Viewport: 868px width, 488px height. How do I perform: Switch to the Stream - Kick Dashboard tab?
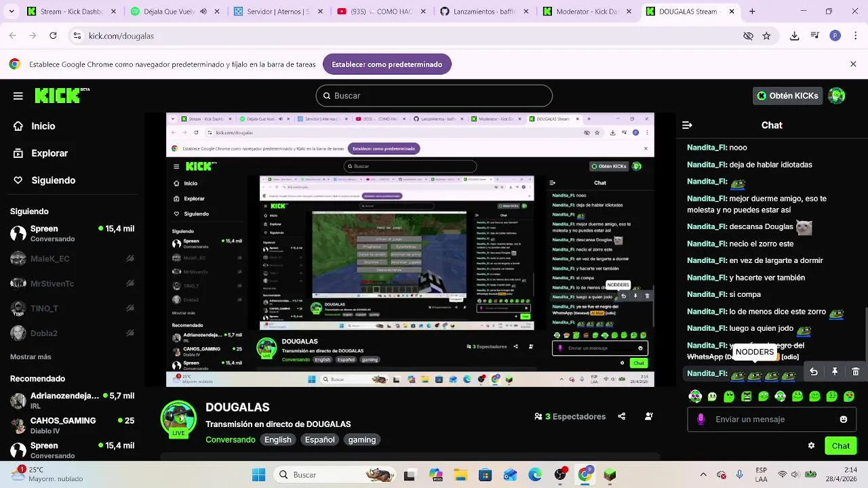[x=71, y=12]
